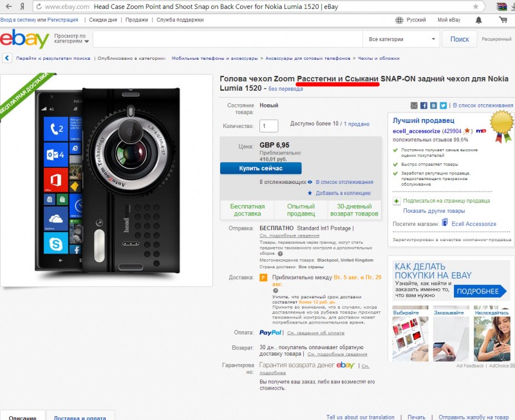
Task: Share the listing on Twitter
Action: (x=443, y=105)
